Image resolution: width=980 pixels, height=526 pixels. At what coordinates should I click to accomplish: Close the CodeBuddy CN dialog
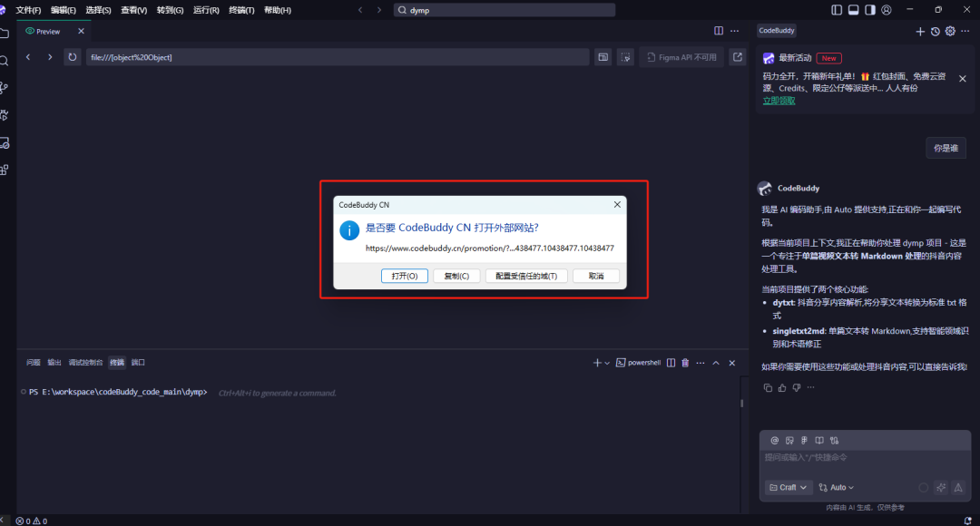pyautogui.click(x=617, y=204)
